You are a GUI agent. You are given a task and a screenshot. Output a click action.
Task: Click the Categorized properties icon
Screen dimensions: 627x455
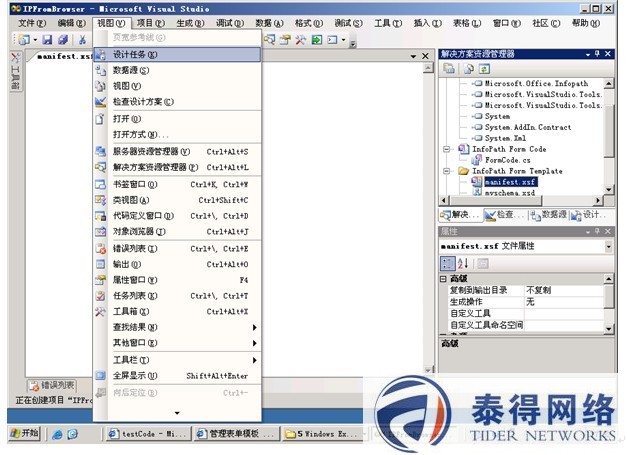coord(447,263)
